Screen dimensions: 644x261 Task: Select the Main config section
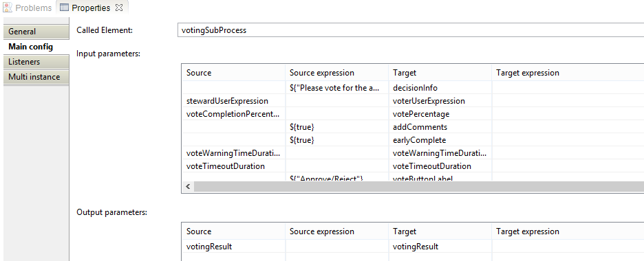click(36, 47)
